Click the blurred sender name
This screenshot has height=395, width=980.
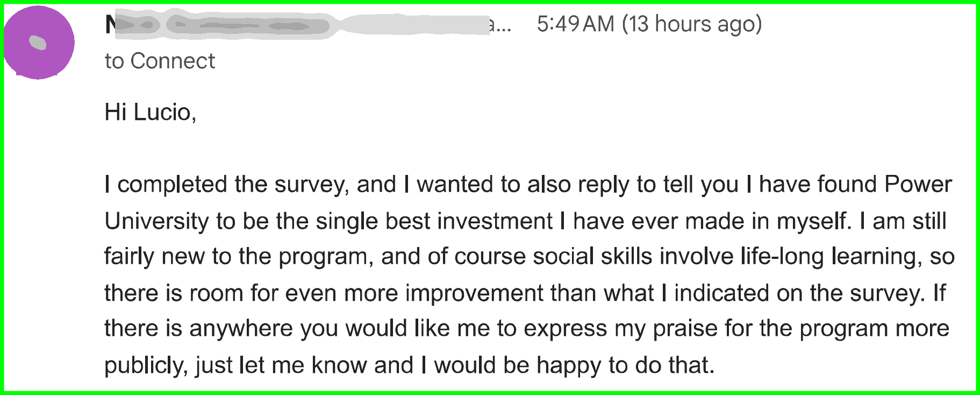click(220, 25)
